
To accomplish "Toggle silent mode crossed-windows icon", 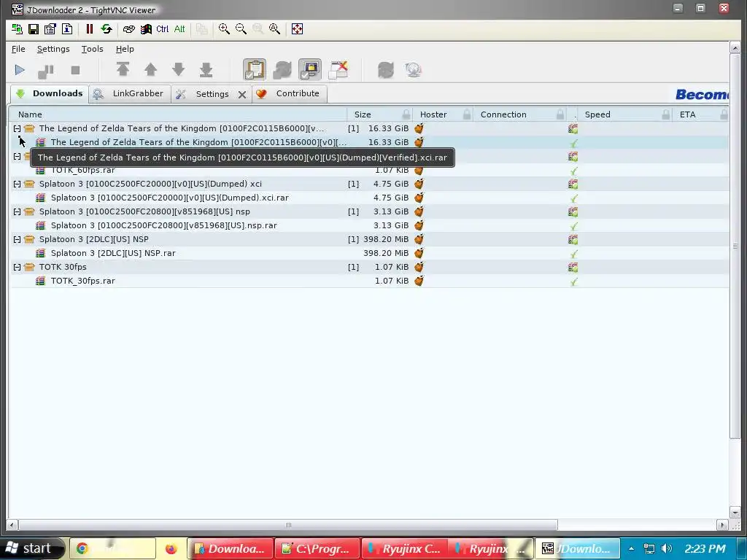I will 338,69.
